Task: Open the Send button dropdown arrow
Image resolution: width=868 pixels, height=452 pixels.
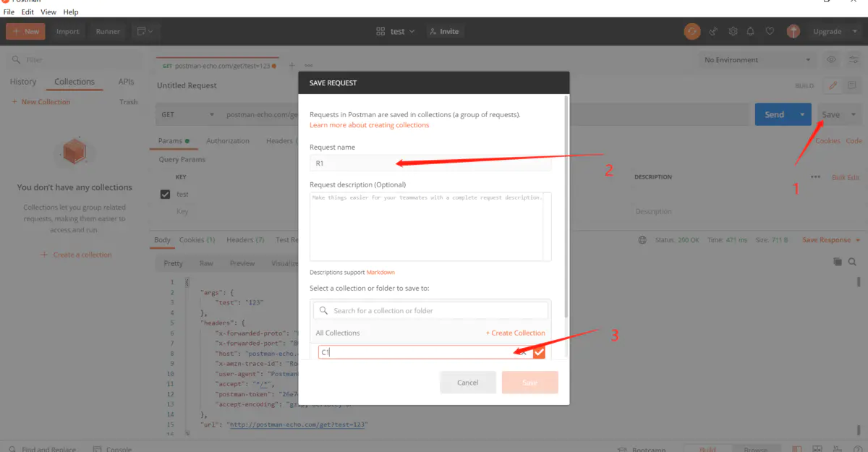Action: [x=802, y=114]
